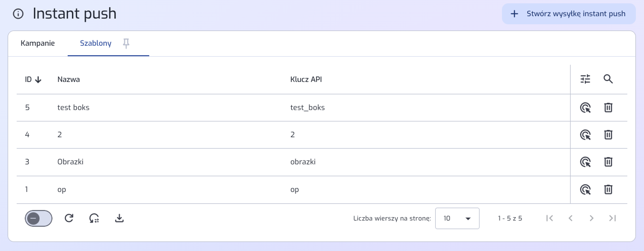
Task: Download the table as a file
Action: pyautogui.click(x=120, y=218)
